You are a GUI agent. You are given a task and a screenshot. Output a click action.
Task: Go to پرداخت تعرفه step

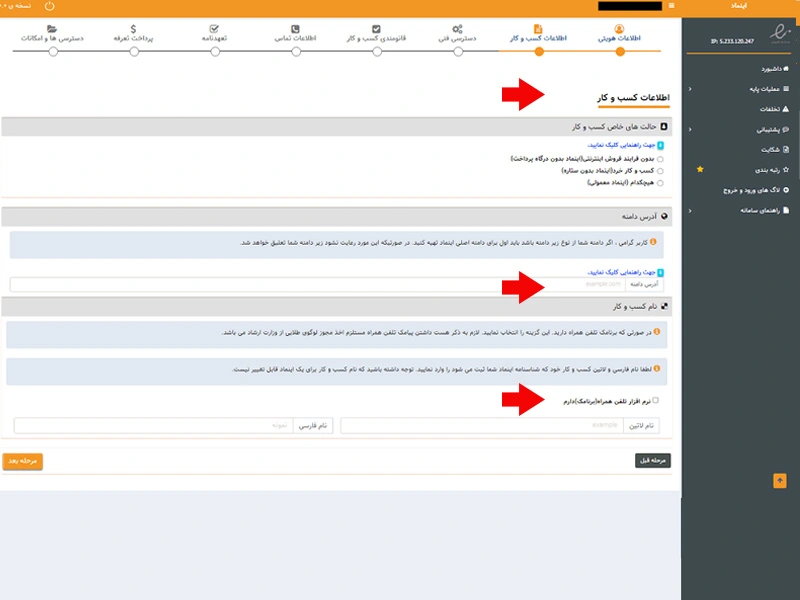coord(133,38)
